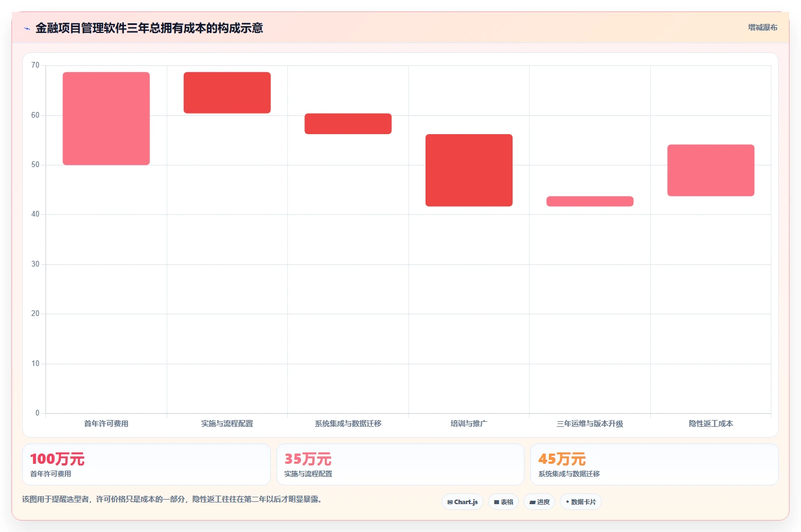This screenshot has height=532, width=801.
Task: Click the 数据卡片 tag chip
Action: click(581, 502)
